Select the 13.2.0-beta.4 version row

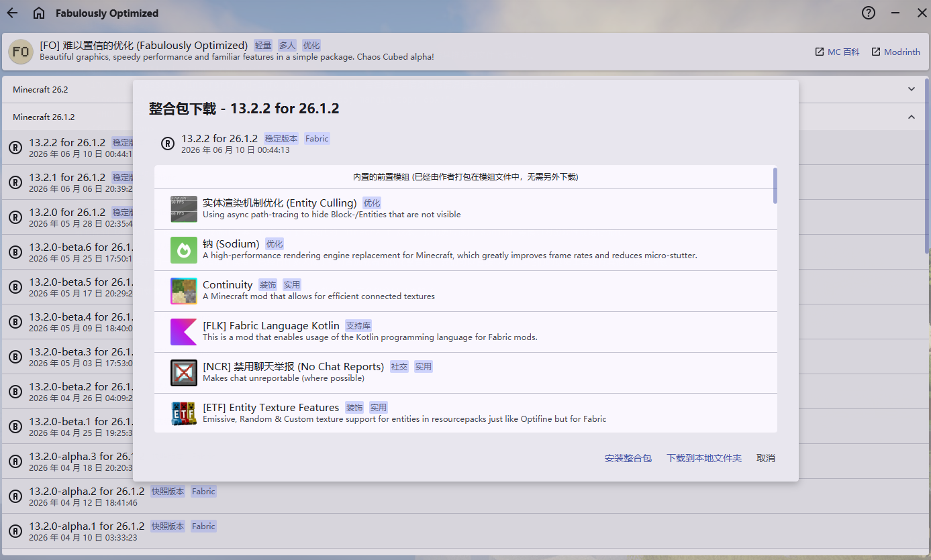click(x=67, y=322)
